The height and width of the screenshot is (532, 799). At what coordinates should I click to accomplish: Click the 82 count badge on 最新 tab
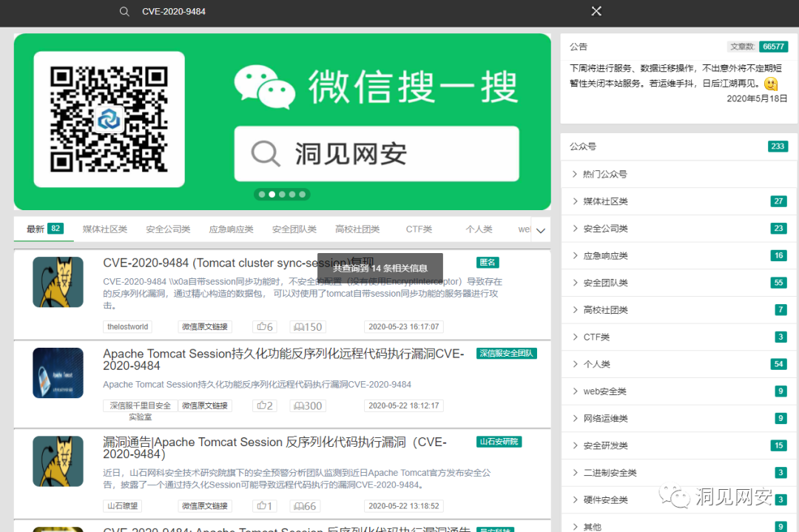(x=55, y=229)
